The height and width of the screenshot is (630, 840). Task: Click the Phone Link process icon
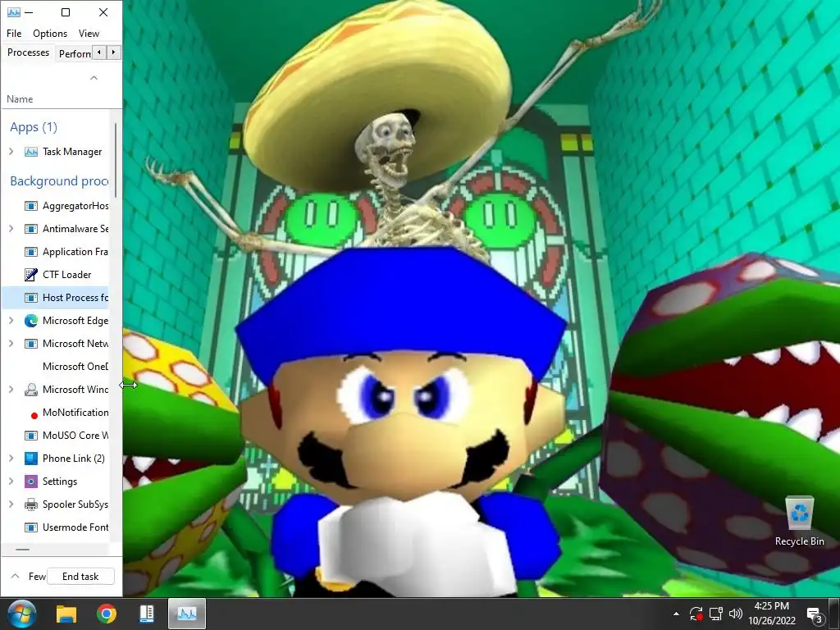pyautogui.click(x=31, y=459)
